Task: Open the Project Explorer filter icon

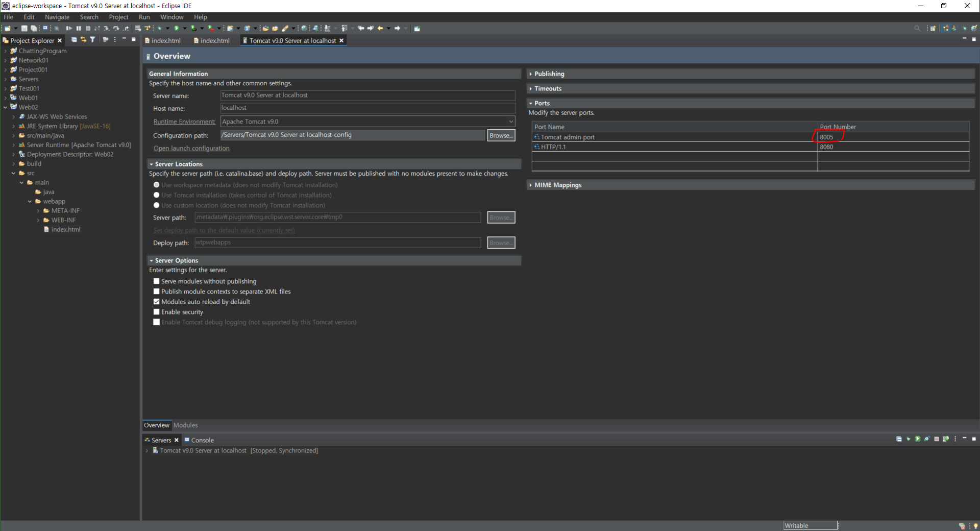Action: 92,39
